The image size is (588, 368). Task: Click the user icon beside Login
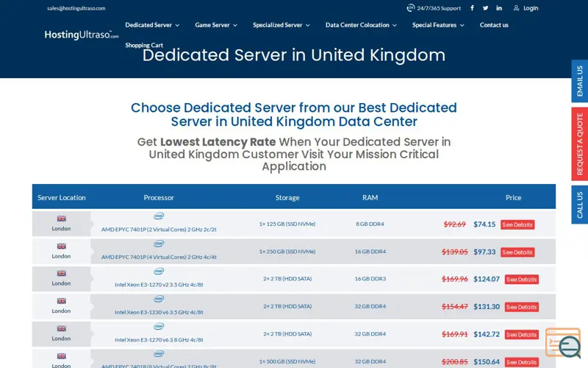pos(517,8)
